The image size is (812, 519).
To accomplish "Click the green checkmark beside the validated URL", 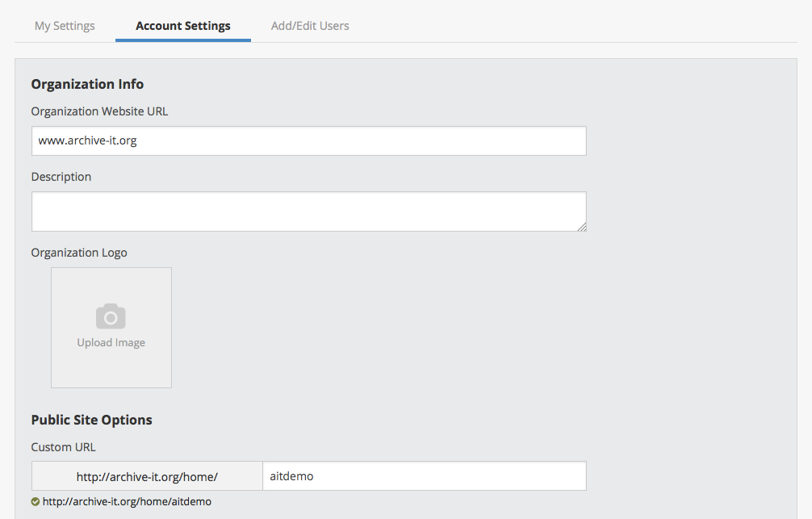I will point(36,501).
